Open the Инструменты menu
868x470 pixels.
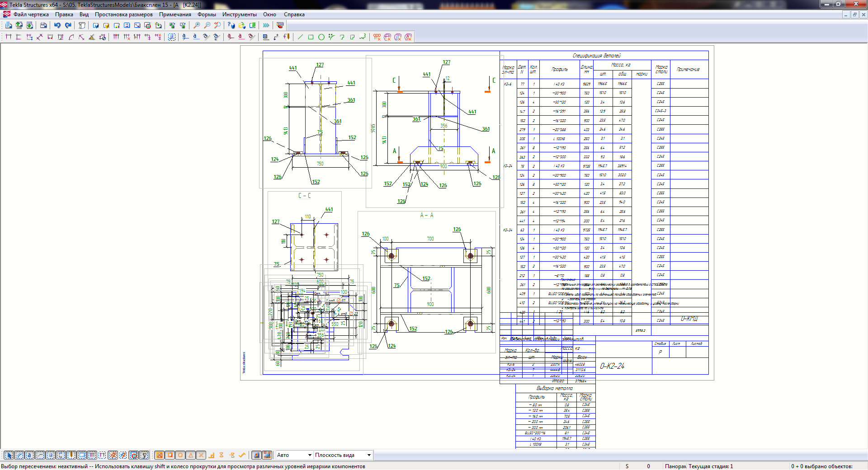[x=239, y=14]
